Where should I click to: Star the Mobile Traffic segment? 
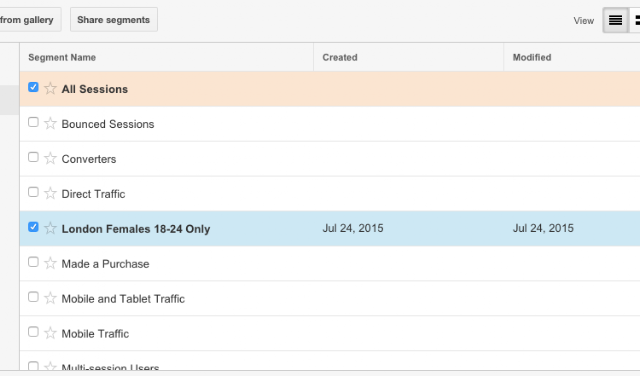pos(50,333)
